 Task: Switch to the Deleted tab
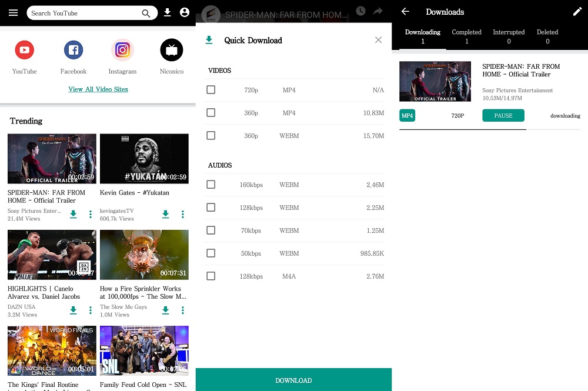click(547, 36)
